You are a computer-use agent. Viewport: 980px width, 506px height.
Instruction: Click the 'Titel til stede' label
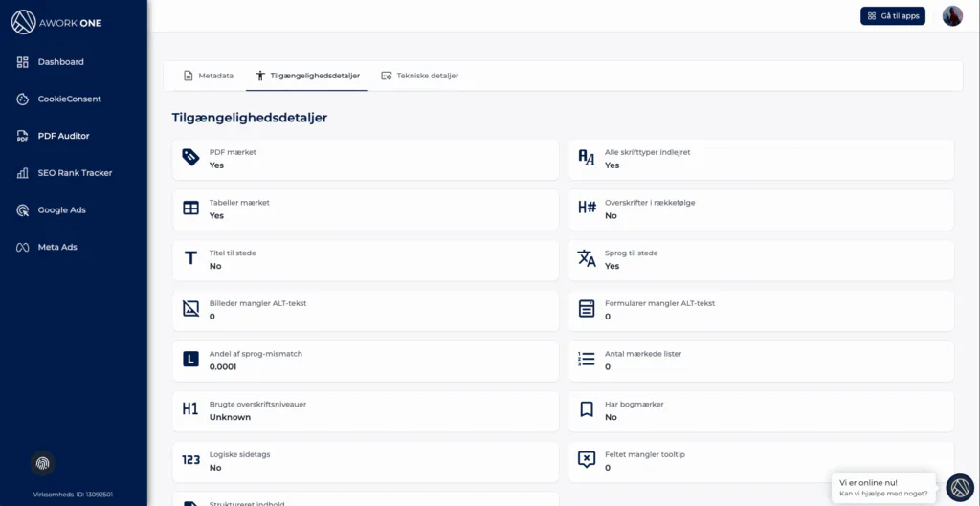[x=233, y=253]
